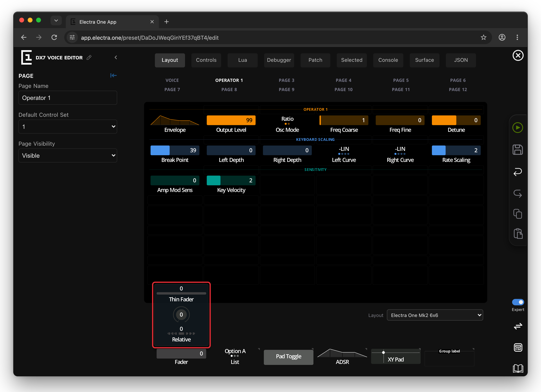541x392 pixels.
Task: Toggle the Expert mode switch
Action: click(518, 302)
